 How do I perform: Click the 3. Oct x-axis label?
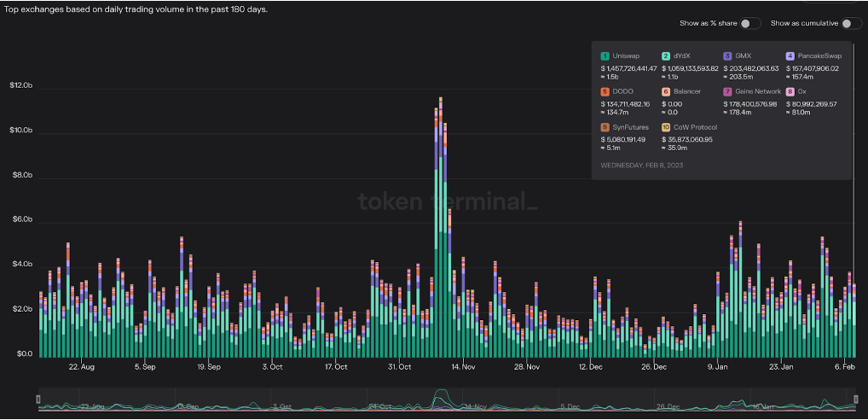[272, 367]
